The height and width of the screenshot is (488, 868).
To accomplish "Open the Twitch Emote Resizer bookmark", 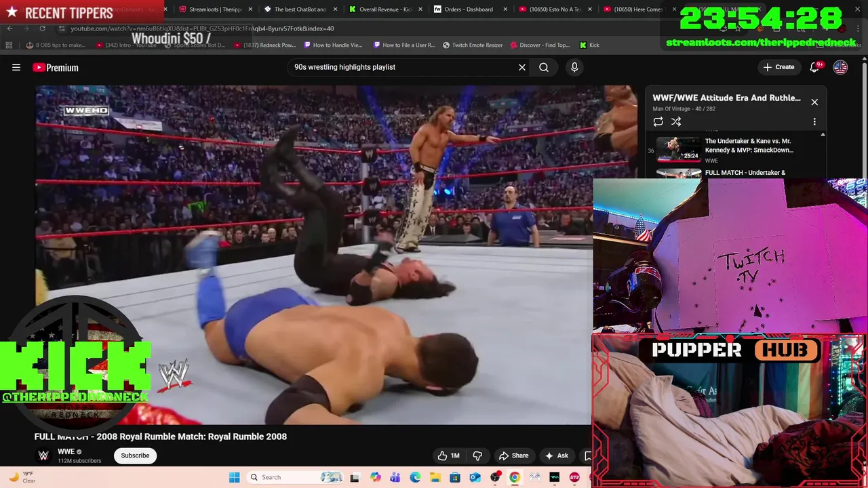I will pyautogui.click(x=473, y=45).
